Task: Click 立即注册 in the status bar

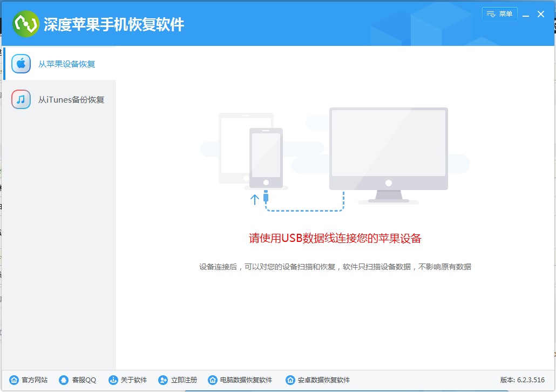Action: 184,380
